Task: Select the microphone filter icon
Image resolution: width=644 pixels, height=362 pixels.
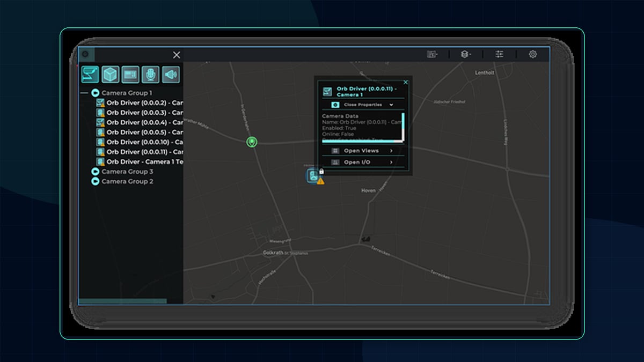Action: click(x=151, y=75)
